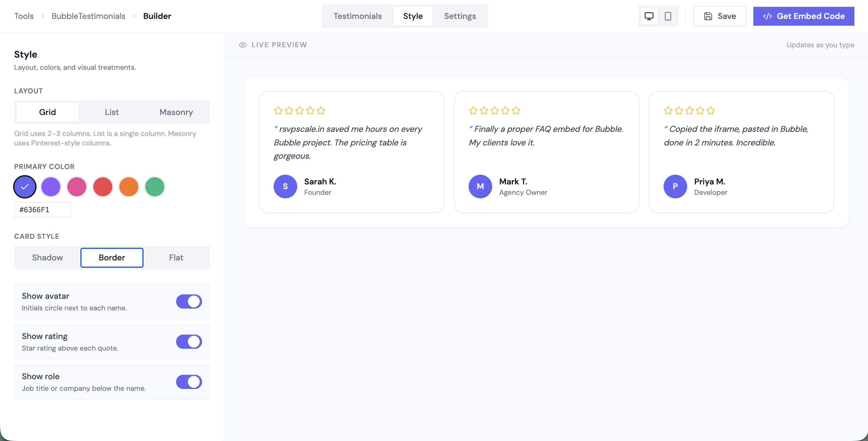
Task: Set card style to Shadow
Action: (47, 257)
